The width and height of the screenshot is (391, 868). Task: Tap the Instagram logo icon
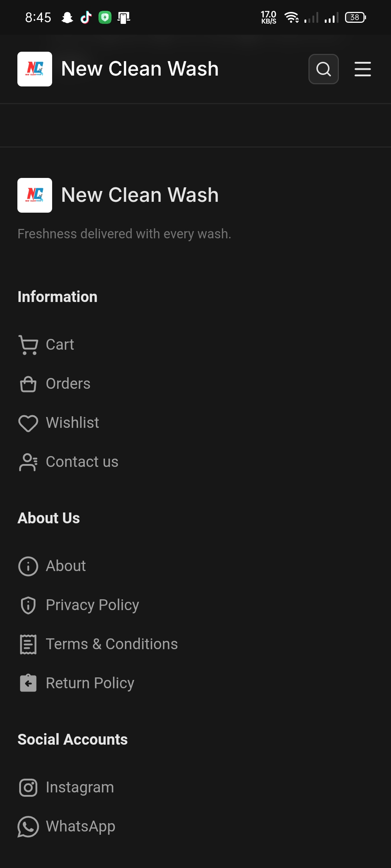[x=28, y=787]
